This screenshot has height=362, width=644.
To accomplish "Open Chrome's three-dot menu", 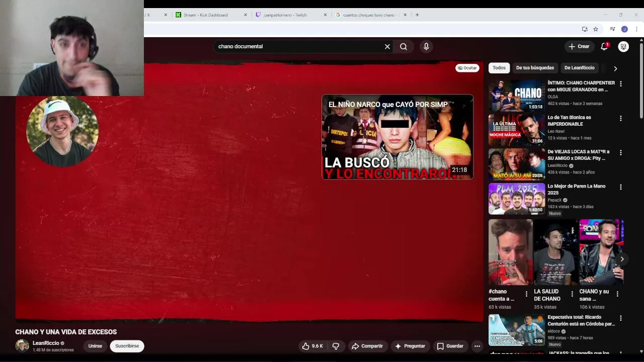I will point(636,29).
